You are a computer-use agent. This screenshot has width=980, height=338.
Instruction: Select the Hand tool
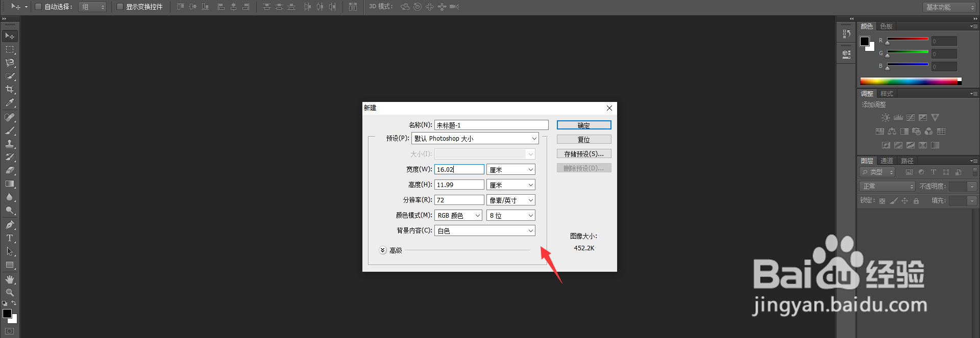coord(10,279)
